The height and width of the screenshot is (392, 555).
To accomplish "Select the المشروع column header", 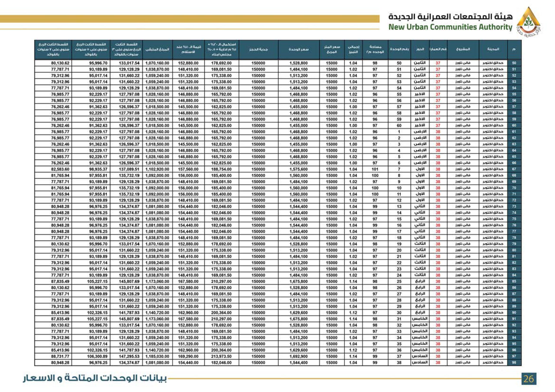I will pos(463,49).
